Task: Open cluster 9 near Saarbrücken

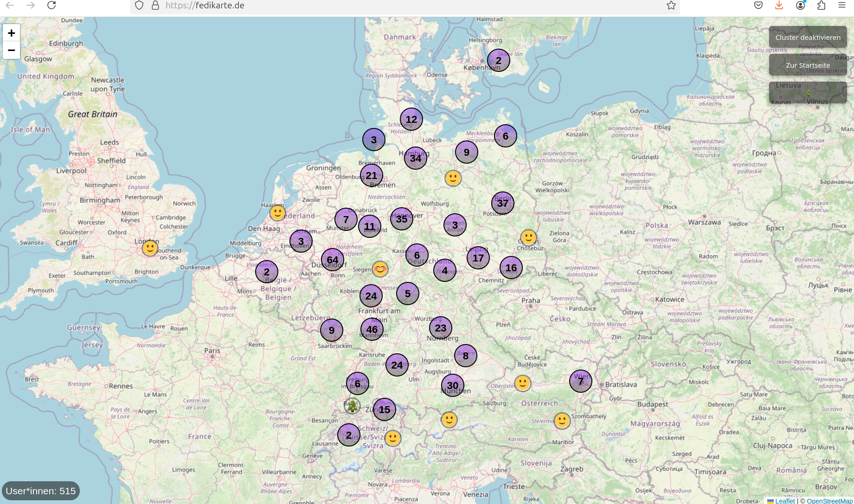Action: 332,330
